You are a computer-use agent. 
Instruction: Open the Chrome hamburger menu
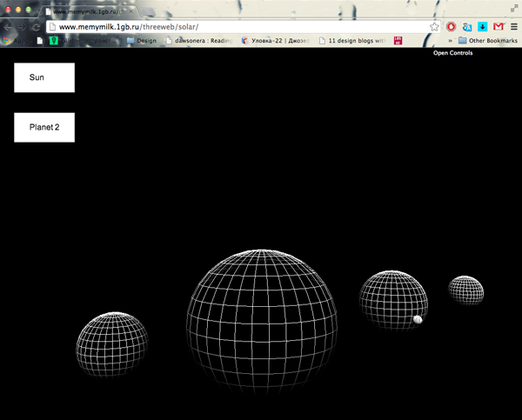pyautogui.click(x=513, y=27)
